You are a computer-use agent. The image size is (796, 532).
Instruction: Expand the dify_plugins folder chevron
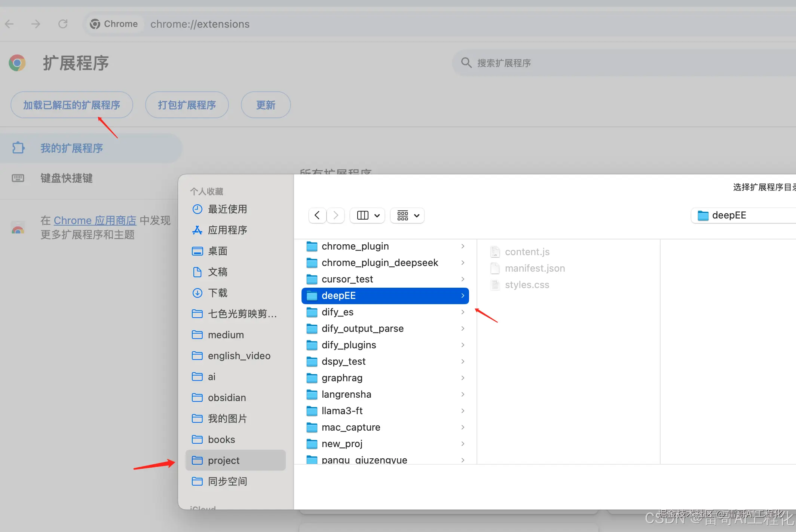(463, 345)
